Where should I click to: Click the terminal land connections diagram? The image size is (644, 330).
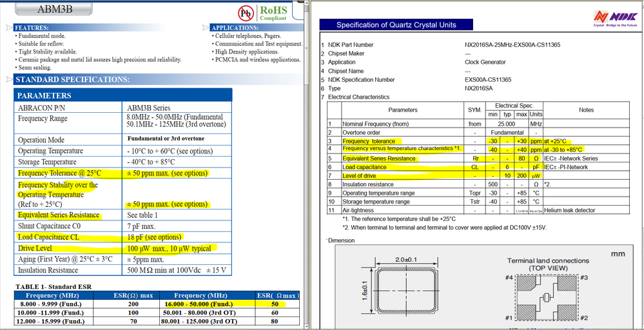click(x=548, y=298)
